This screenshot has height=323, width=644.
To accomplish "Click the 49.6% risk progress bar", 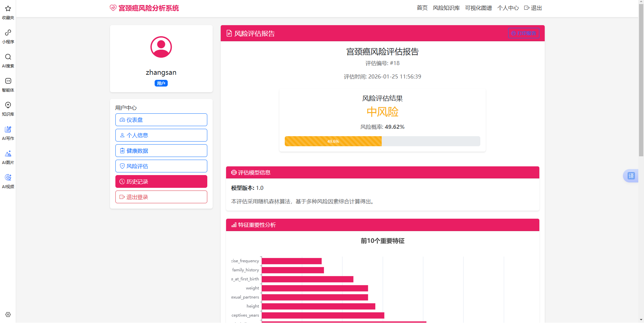I will pyautogui.click(x=333, y=141).
